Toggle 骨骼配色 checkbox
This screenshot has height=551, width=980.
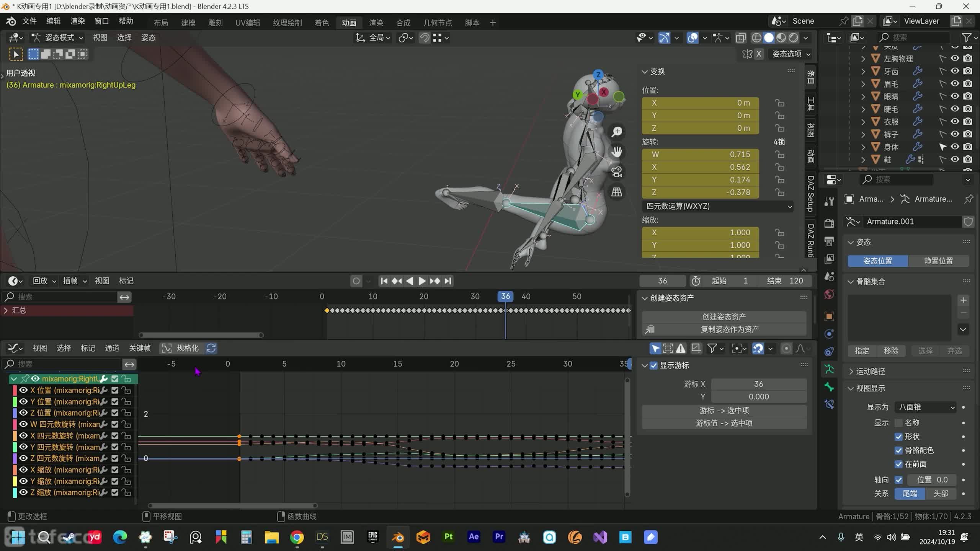click(898, 450)
